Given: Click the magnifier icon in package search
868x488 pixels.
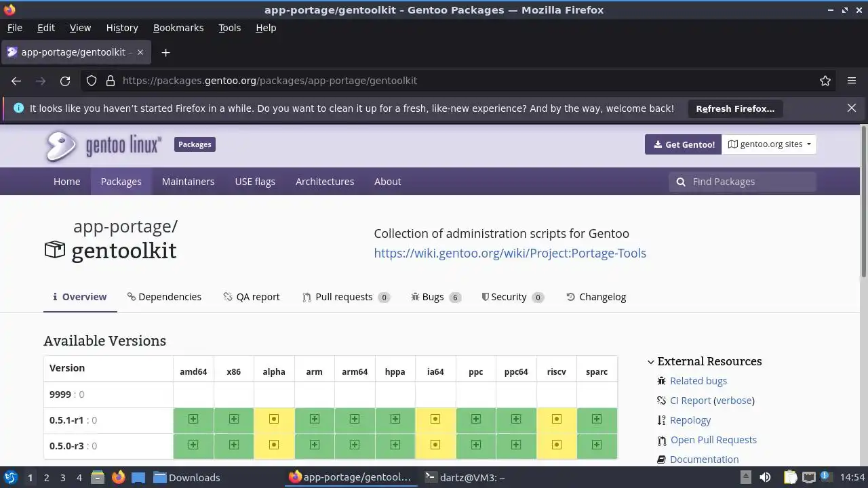Looking at the screenshot, I should coord(681,182).
